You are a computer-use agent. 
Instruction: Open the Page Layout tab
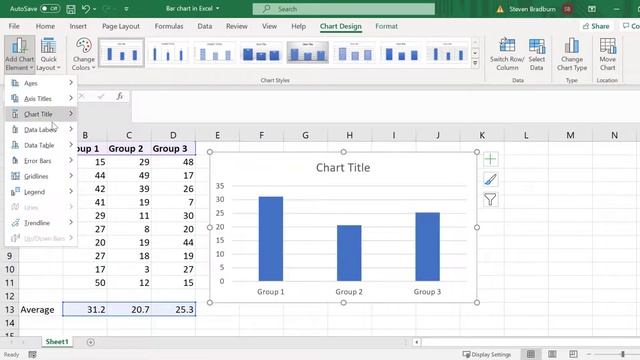[121, 26]
